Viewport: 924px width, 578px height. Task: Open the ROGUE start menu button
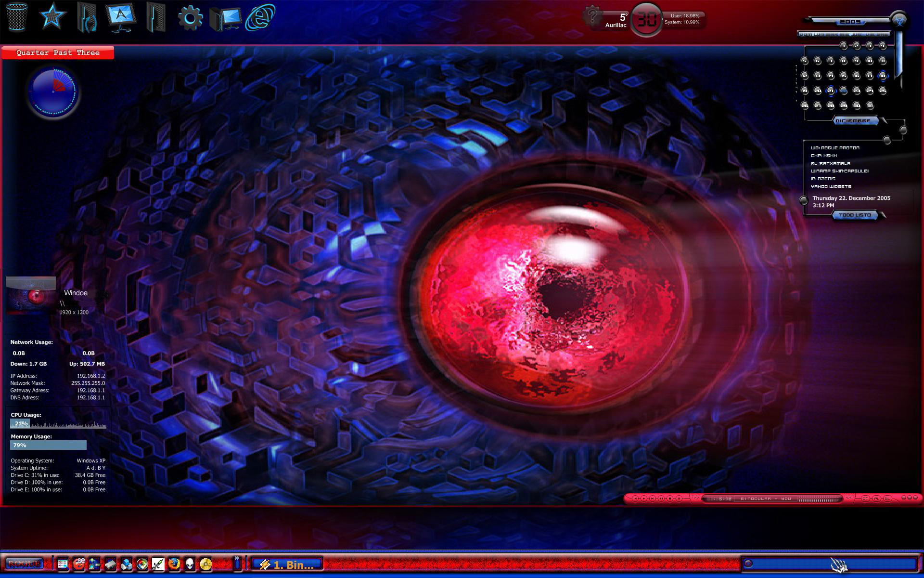click(24, 564)
